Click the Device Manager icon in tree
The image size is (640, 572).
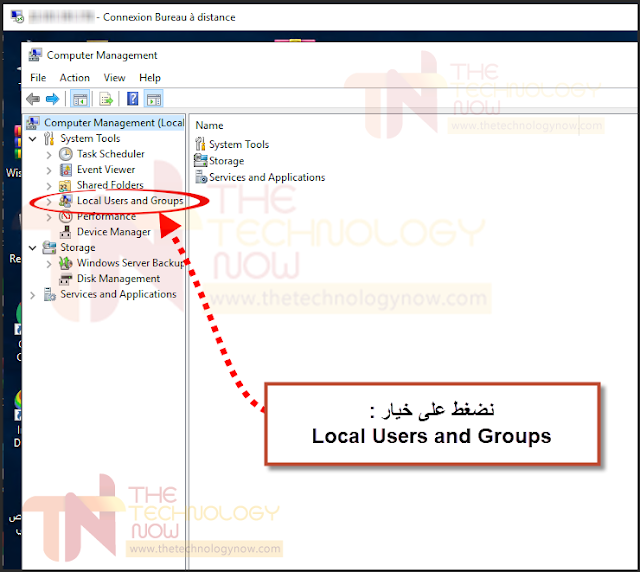pyautogui.click(x=65, y=232)
